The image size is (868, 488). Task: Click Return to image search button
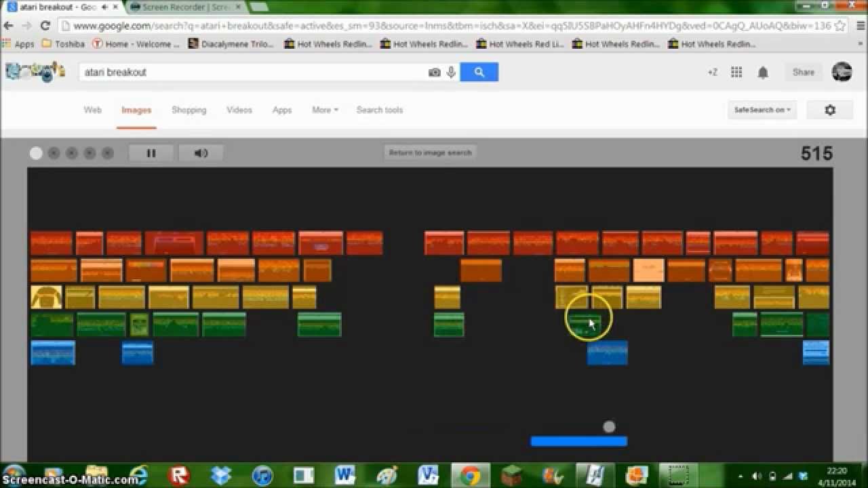(430, 152)
